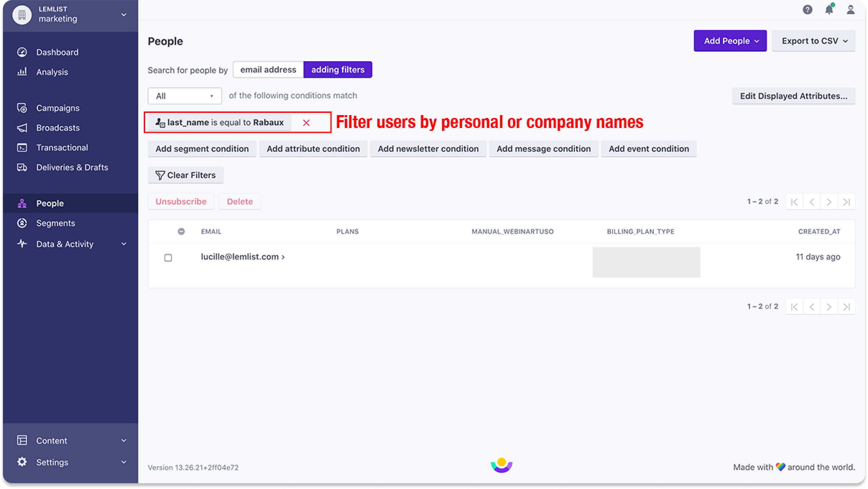Select all rows using the header checkbox
The height and width of the screenshot is (489, 868).
click(x=181, y=232)
